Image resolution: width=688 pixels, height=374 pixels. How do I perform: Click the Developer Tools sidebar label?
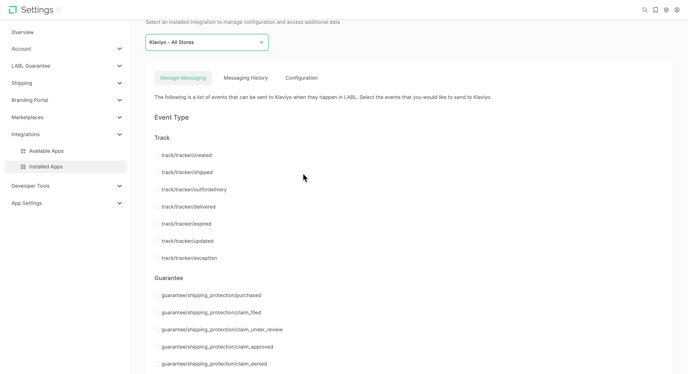[30, 186]
